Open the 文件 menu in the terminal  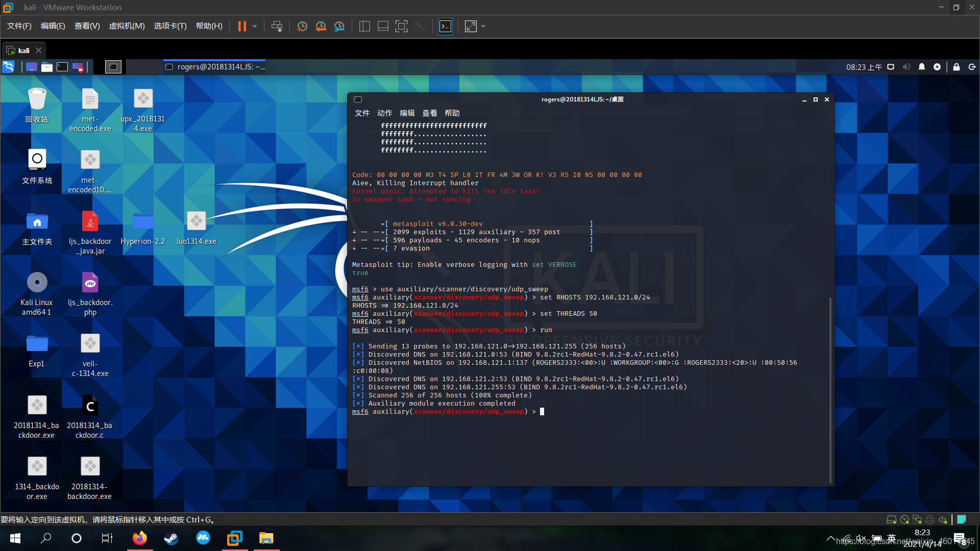tap(362, 113)
